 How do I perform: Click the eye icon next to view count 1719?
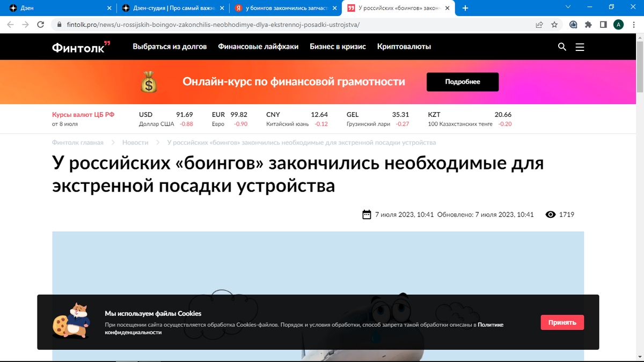(x=550, y=214)
